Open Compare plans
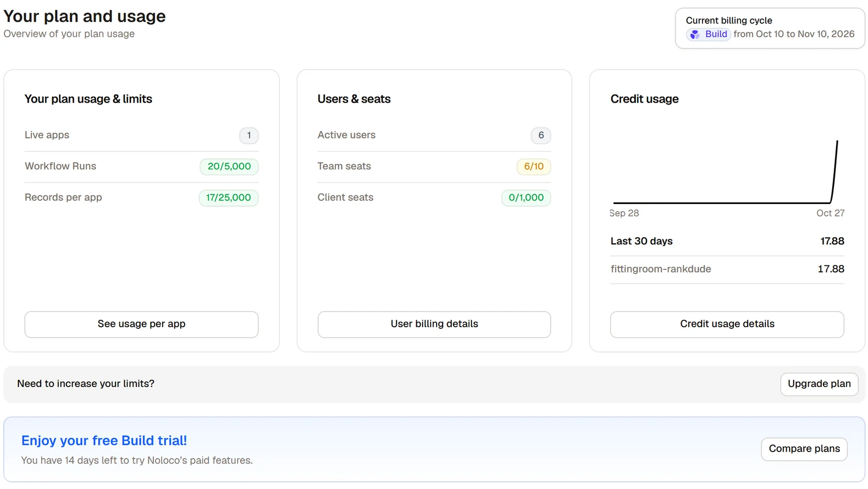This screenshot has height=489, width=868. [x=804, y=449]
